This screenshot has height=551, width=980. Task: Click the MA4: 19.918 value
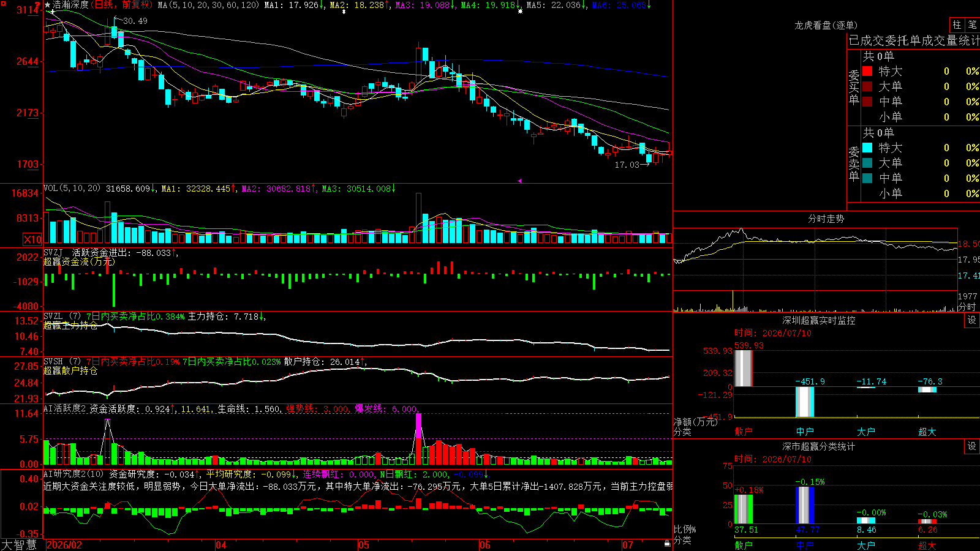pyautogui.click(x=488, y=5)
